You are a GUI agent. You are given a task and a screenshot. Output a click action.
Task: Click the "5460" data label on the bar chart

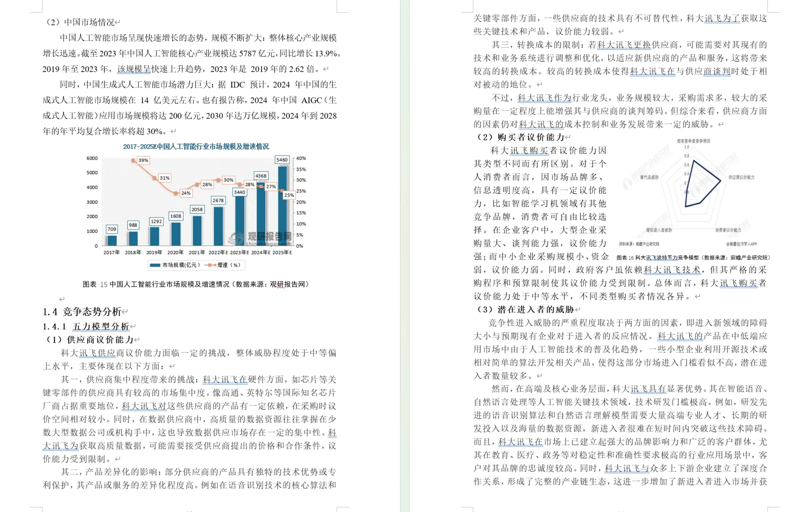pyautogui.click(x=282, y=160)
